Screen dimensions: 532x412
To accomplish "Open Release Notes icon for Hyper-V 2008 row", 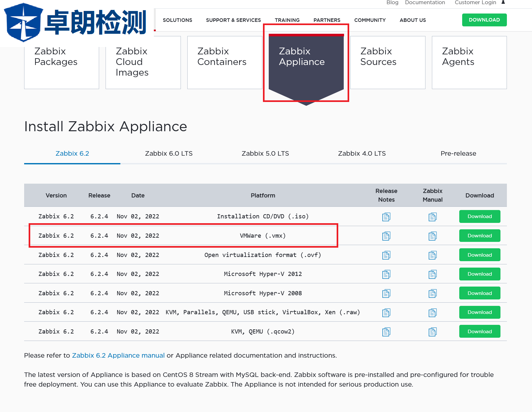I will [386, 293].
